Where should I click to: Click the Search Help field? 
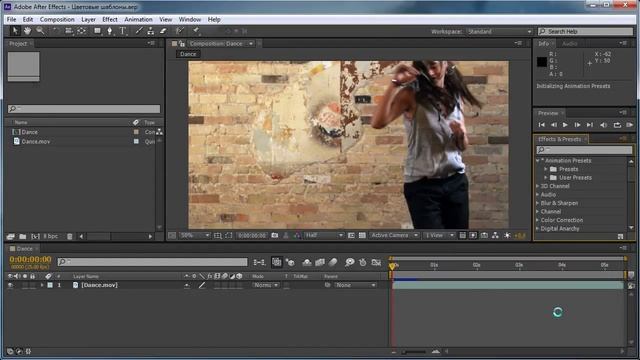(x=585, y=31)
